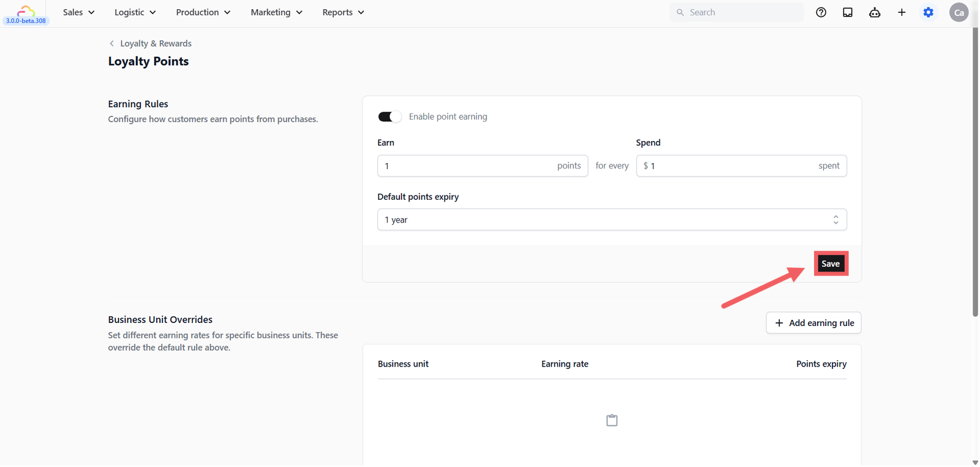Viewport: 980px width, 467px height.
Task: Expand the Logistic menu
Action: 135,12
